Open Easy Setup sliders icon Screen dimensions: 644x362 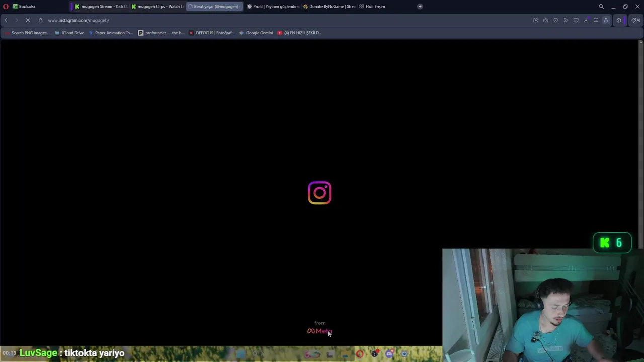click(596, 20)
